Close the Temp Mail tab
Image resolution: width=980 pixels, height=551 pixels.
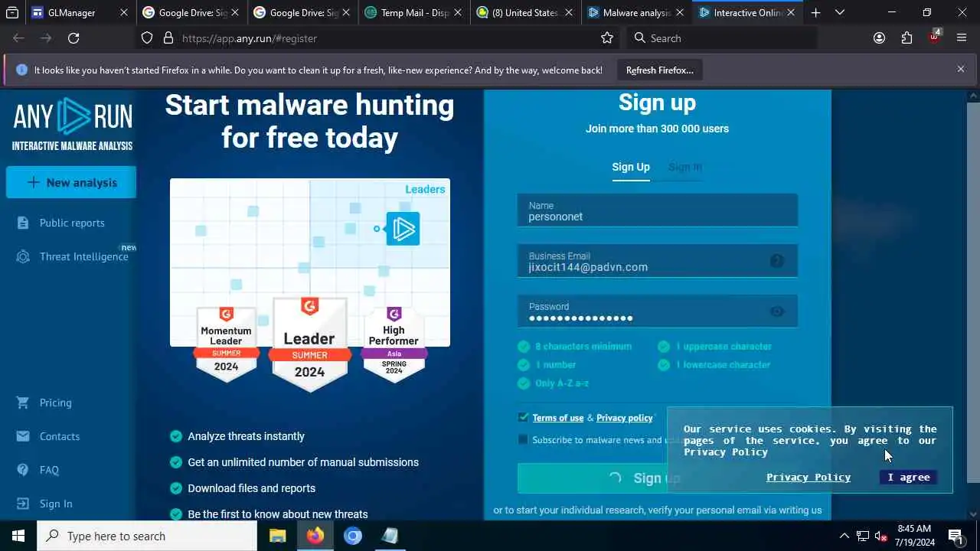click(457, 12)
